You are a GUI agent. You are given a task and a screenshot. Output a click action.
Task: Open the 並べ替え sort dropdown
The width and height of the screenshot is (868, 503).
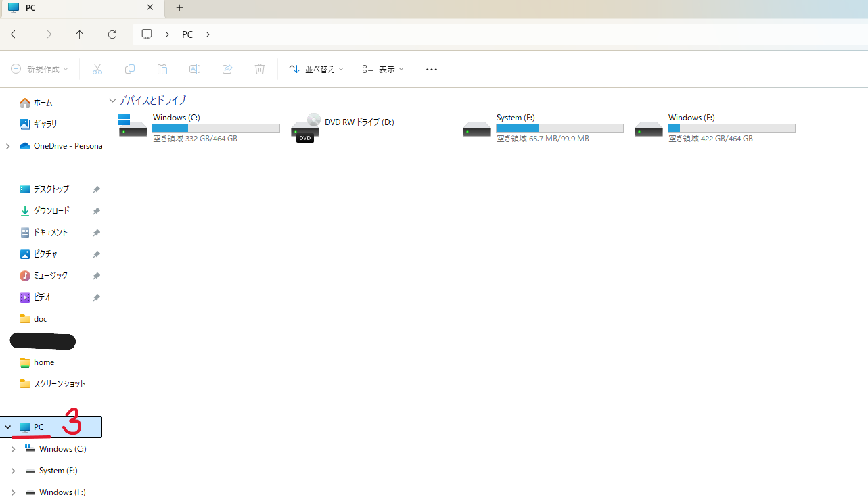pyautogui.click(x=316, y=69)
